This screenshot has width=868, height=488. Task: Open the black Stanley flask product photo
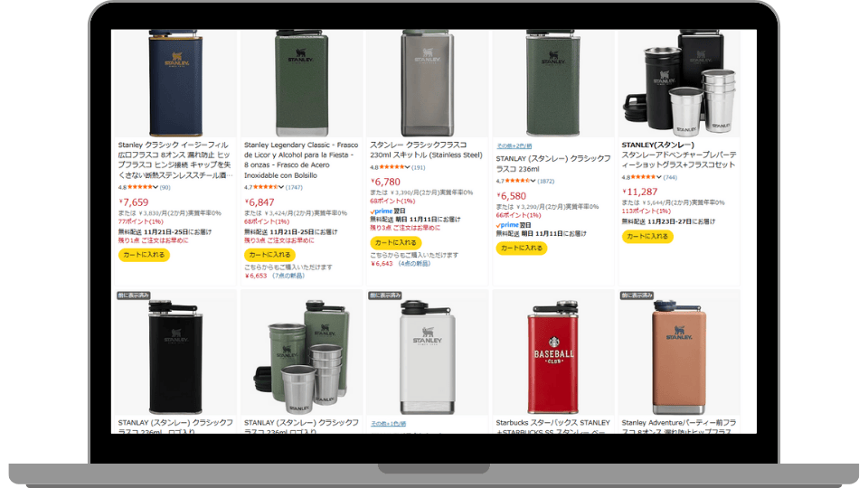click(175, 357)
